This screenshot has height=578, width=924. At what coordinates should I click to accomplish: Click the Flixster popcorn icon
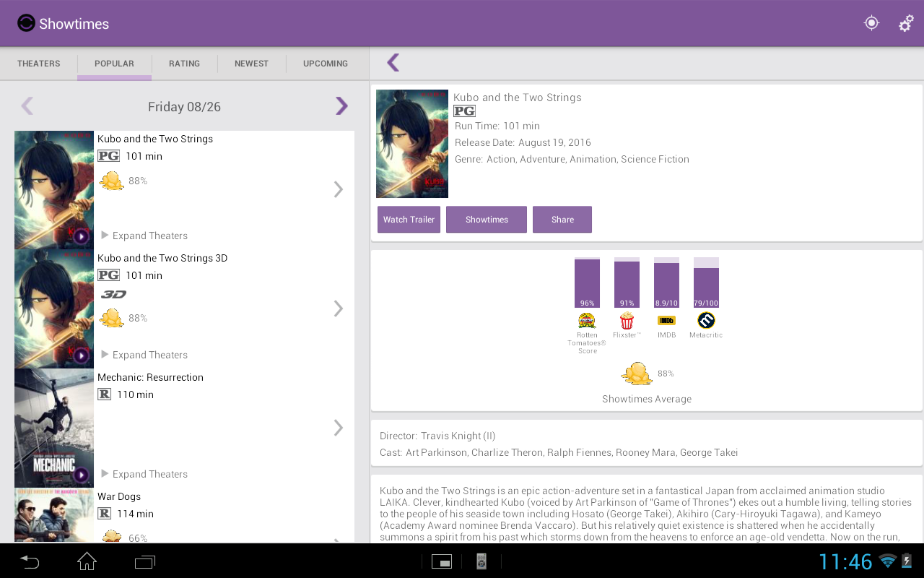pyautogui.click(x=627, y=320)
